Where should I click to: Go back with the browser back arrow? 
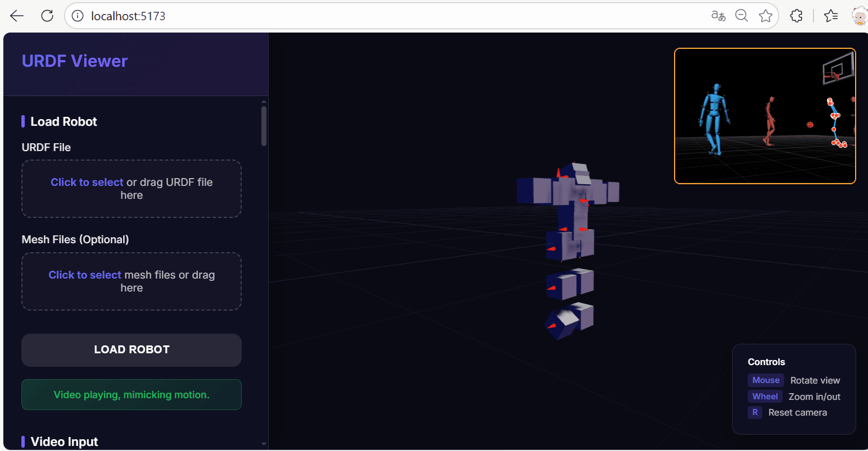[17, 16]
